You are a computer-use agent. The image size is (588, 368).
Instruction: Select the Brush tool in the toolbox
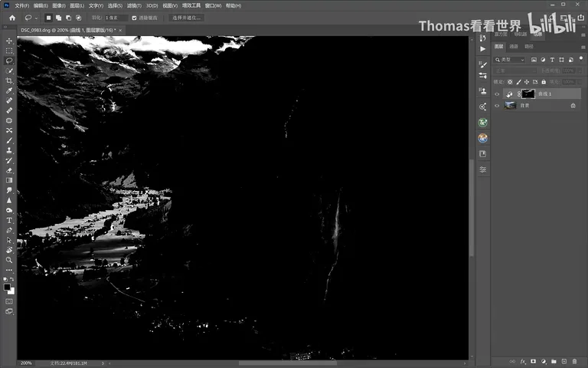point(9,140)
